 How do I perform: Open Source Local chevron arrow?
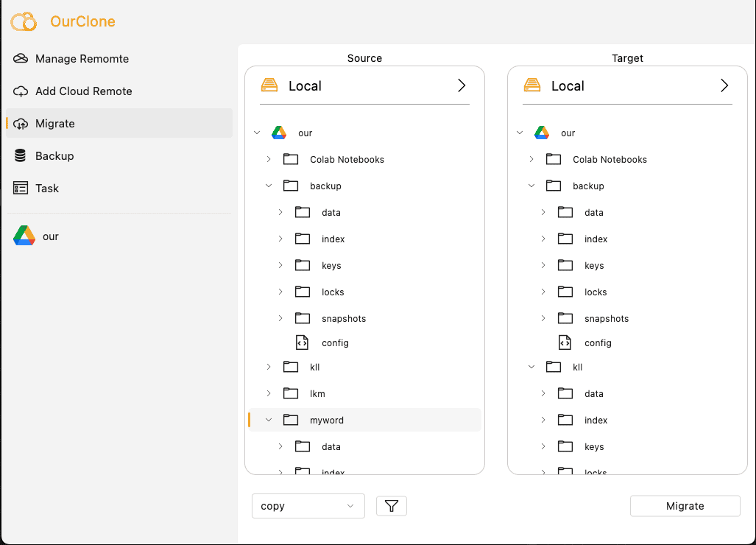[462, 86]
